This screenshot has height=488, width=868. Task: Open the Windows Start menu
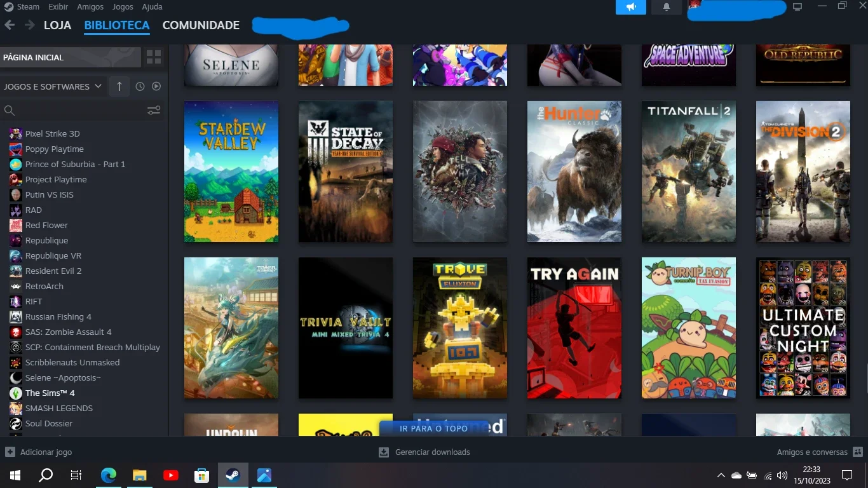click(x=15, y=475)
